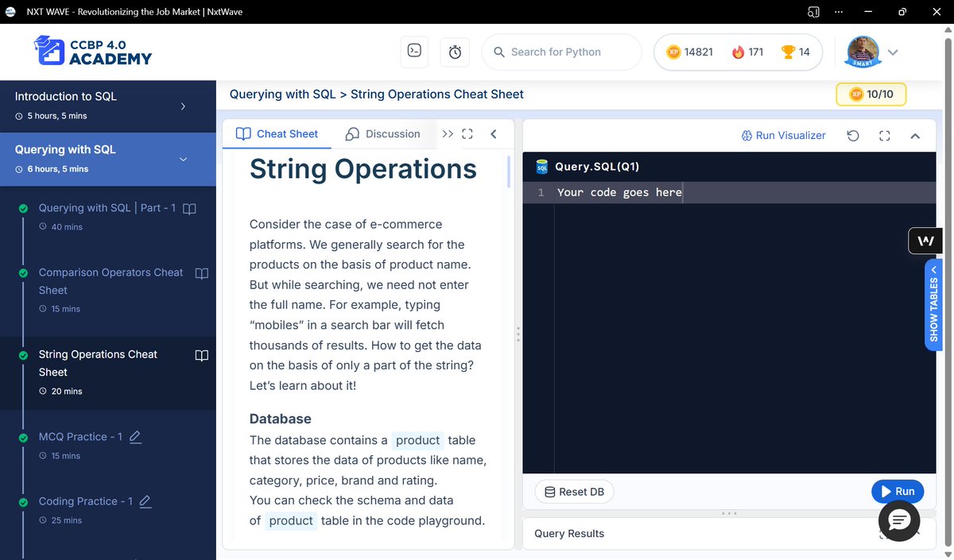The height and width of the screenshot is (560, 954).
Task: Click completed checkmark for Comparison Operators Cheat Sheet
Action: tap(23, 273)
